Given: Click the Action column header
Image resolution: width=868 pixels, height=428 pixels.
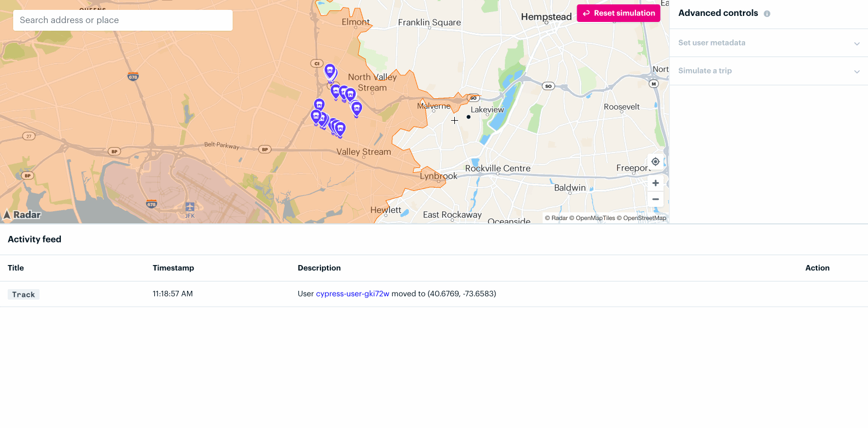Looking at the screenshot, I should pos(818,268).
